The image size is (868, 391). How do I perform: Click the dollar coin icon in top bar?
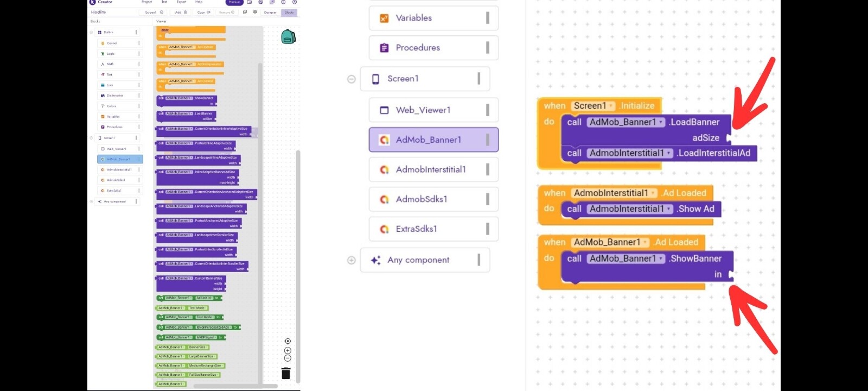(283, 2)
